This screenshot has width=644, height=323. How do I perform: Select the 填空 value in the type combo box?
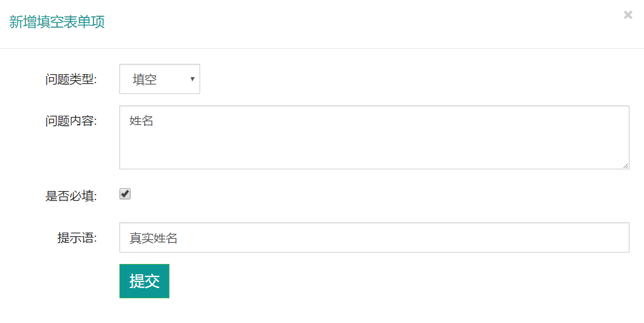pyautogui.click(x=145, y=80)
